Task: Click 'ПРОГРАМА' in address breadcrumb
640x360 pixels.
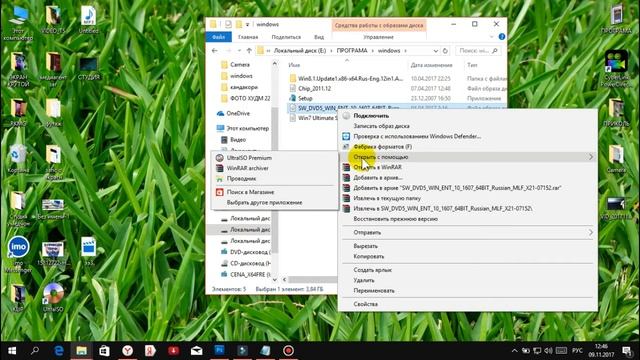Action: 352,51
